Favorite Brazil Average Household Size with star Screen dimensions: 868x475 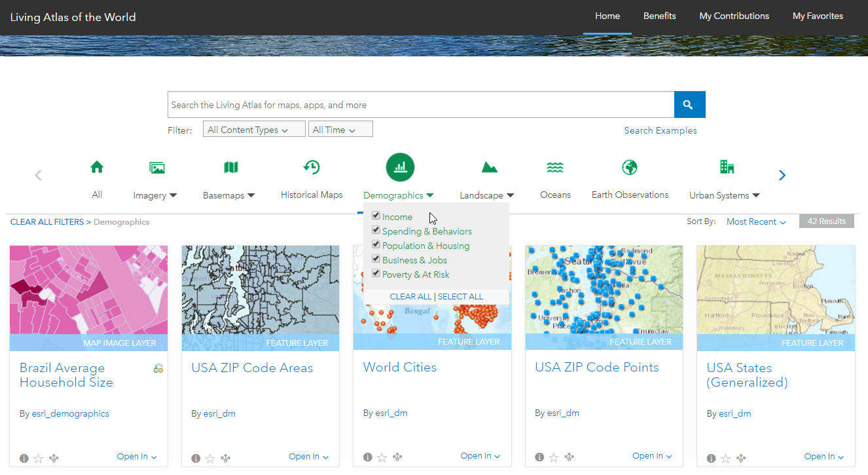(x=39, y=458)
